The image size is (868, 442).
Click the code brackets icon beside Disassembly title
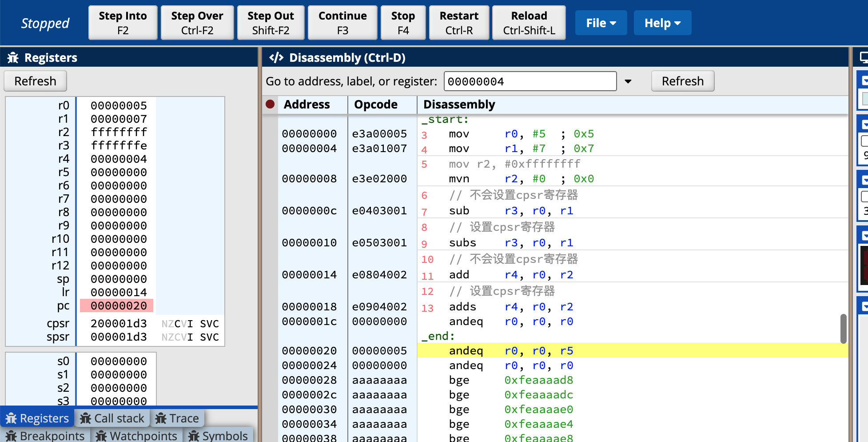[x=276, y=58]
